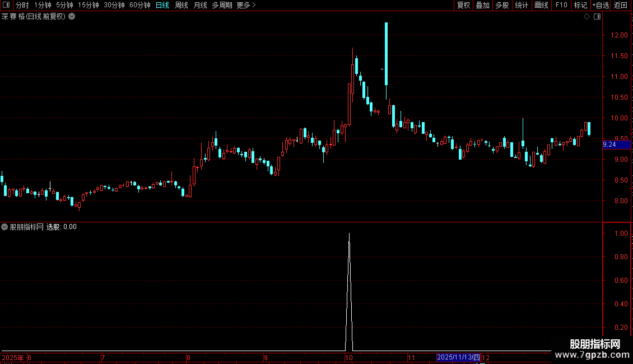
Task: Click the 标记 mark button
Action: pyautogui.click(x=580, y=5)
